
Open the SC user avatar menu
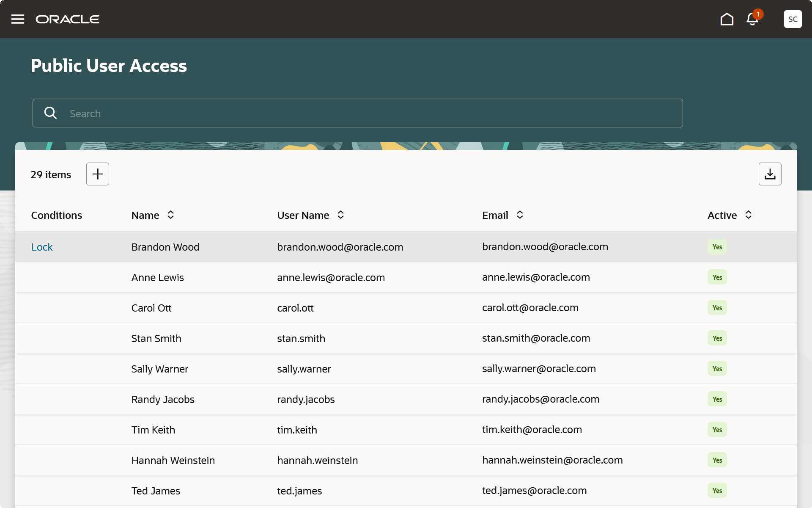[x=793, y=19]
